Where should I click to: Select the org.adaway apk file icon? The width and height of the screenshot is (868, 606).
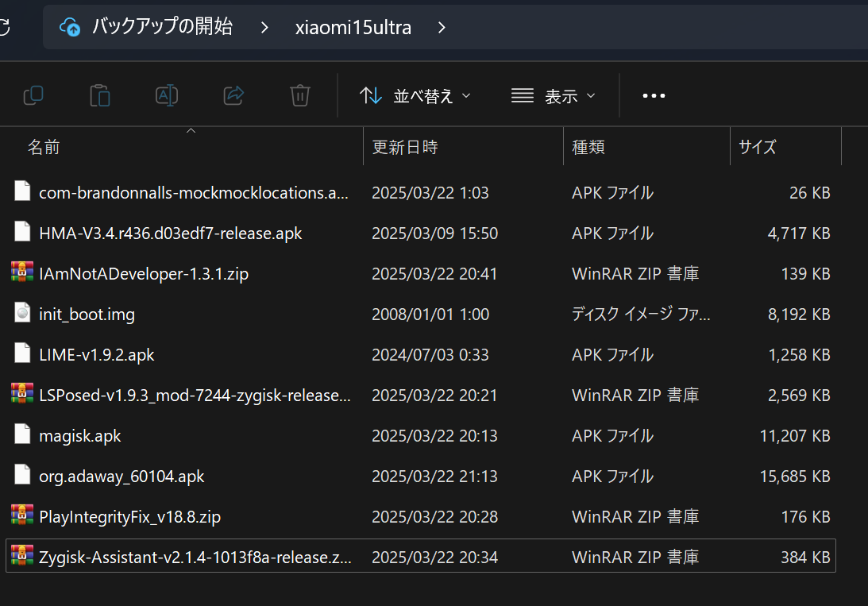22,474
